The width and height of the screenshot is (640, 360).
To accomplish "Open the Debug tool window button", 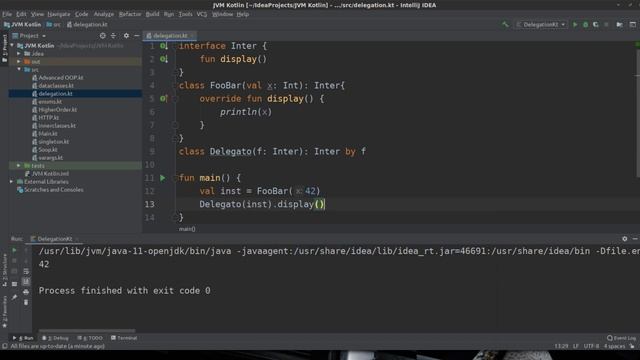I will pos(55,338).
